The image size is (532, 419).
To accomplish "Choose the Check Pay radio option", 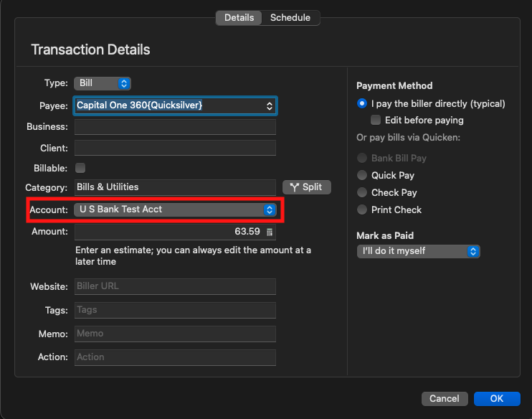I will [362, 192].
